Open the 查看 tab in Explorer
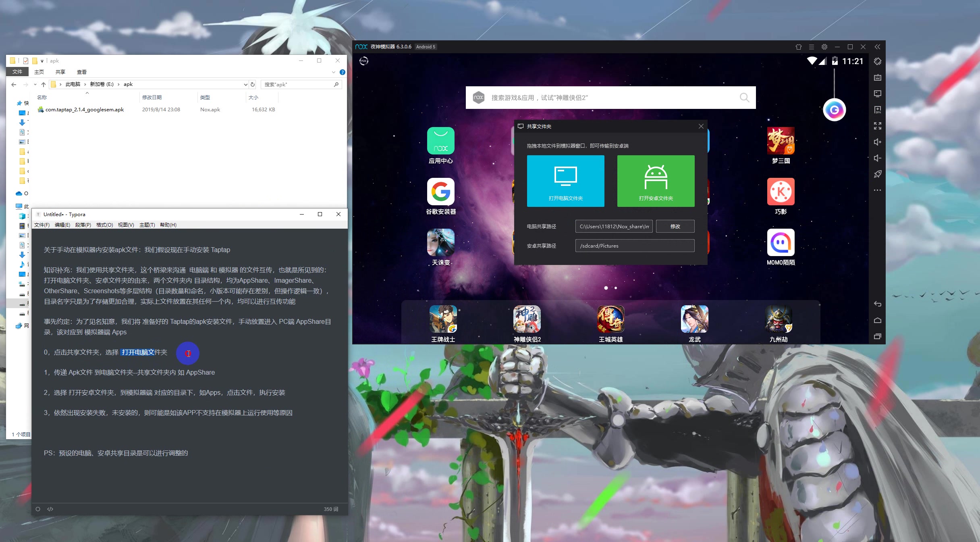Viewport: 980px width, 542px height. click(x=82, y=72)
